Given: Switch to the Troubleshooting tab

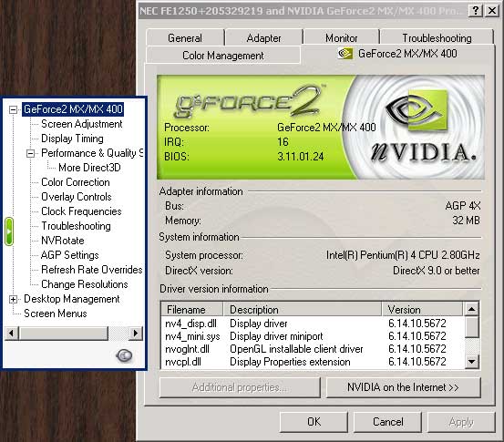Looking at the screenshot, I should coord(437,38).
